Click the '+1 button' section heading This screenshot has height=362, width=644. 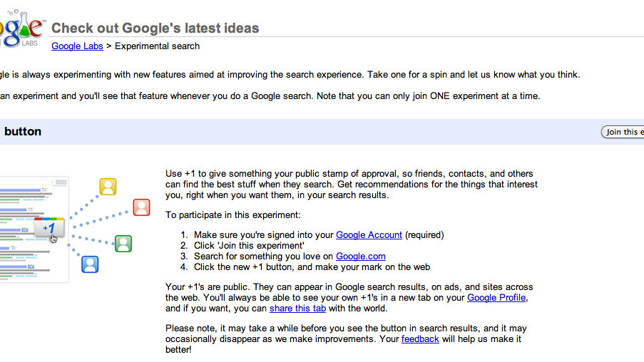pos(23,132)
